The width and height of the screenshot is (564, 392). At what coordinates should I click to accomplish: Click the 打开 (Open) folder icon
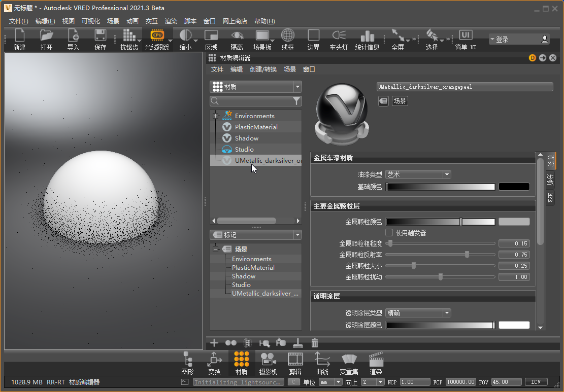click(x=46, y=35)
